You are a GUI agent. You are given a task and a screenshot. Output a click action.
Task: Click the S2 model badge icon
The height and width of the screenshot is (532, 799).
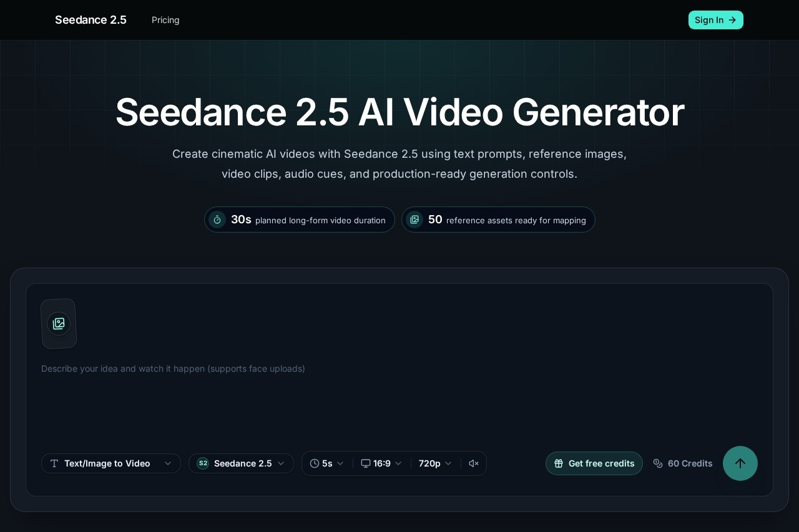click(203, 463)
